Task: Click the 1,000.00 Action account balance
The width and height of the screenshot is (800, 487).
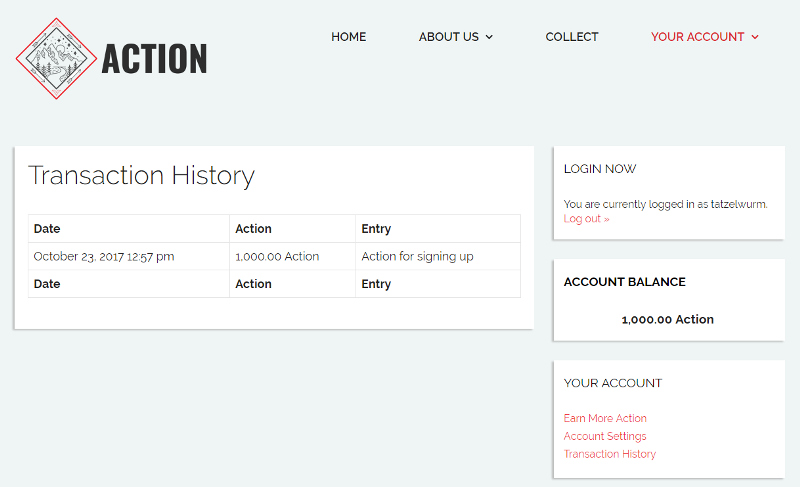Action: 667,320
